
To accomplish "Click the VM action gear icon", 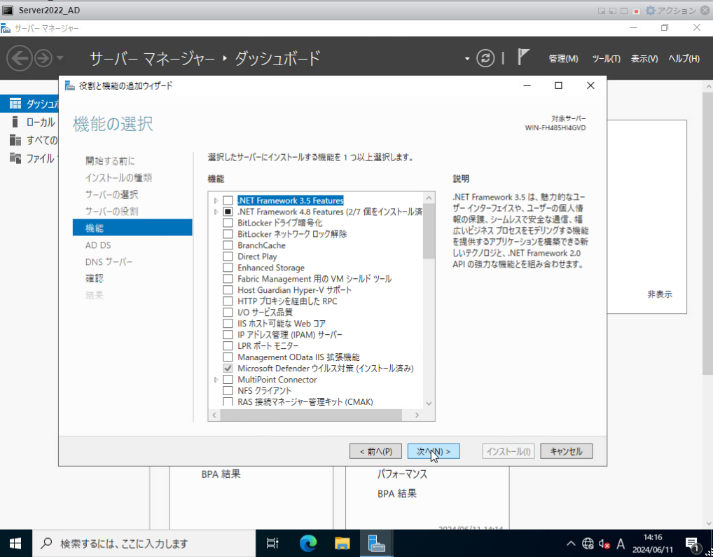I will [x=651, y=10].
